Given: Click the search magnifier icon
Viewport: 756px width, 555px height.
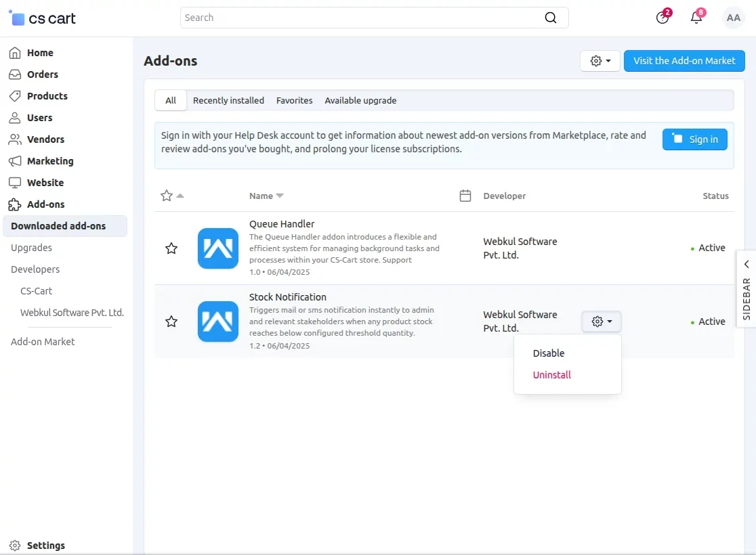Looking at the screenshot, I should coord(550,18).
